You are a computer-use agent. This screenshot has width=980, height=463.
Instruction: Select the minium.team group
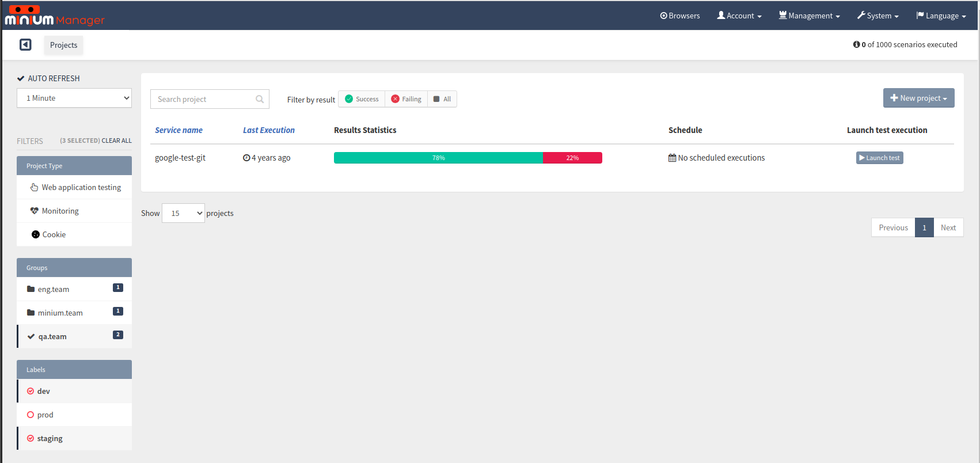pyautogui.click(x=74, y=313)
